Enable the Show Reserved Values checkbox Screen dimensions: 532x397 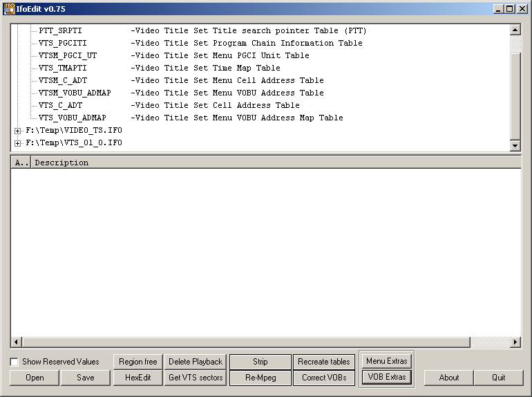coord(15,362)
